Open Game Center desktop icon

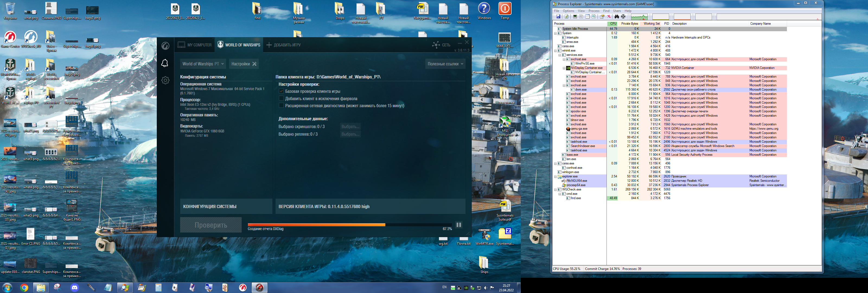(x=10, y=39)
